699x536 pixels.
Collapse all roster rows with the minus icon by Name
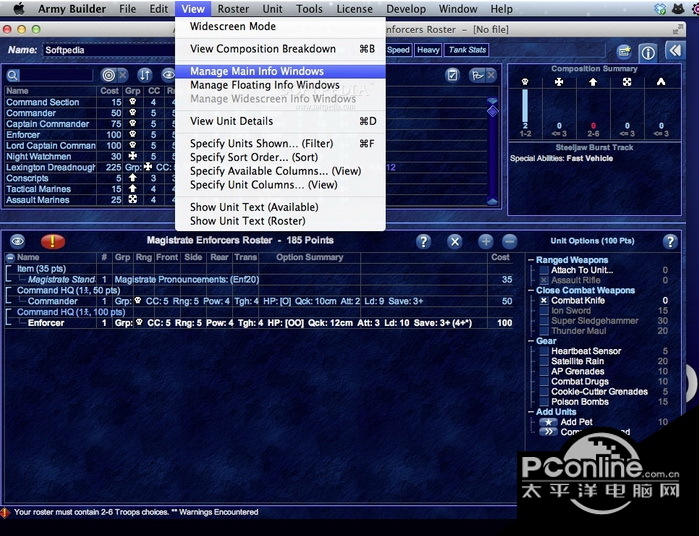(10, 257)
